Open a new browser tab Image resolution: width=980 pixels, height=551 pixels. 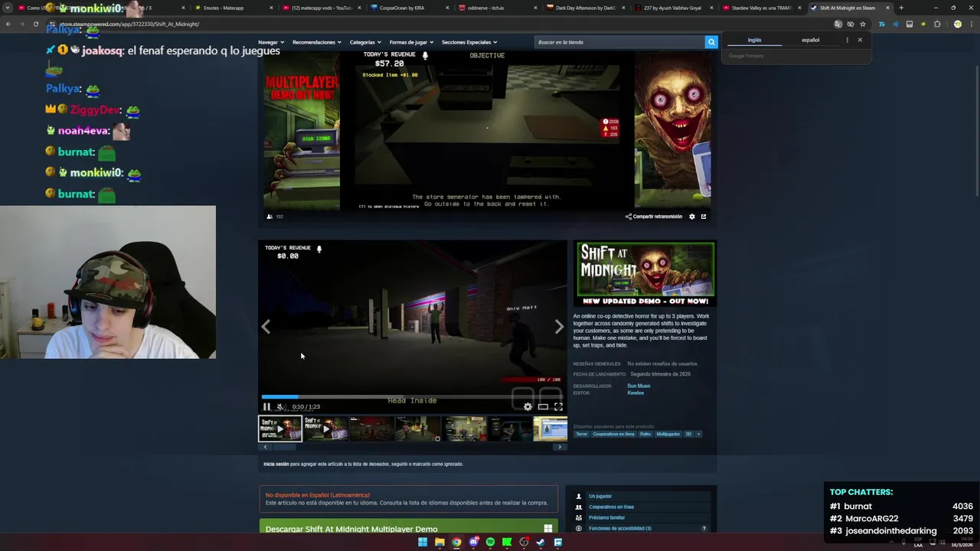[901, 8]
